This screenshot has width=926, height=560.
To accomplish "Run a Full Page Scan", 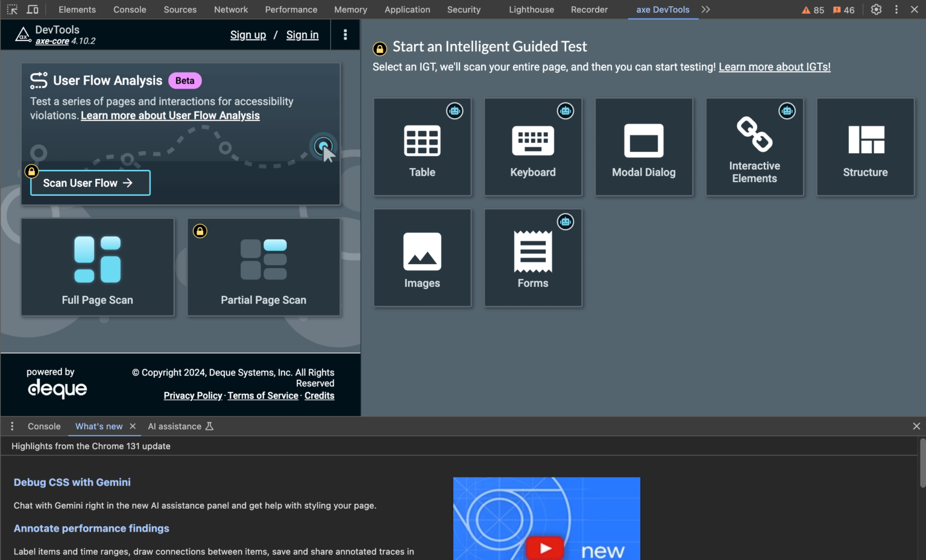I will coord(98,267).
